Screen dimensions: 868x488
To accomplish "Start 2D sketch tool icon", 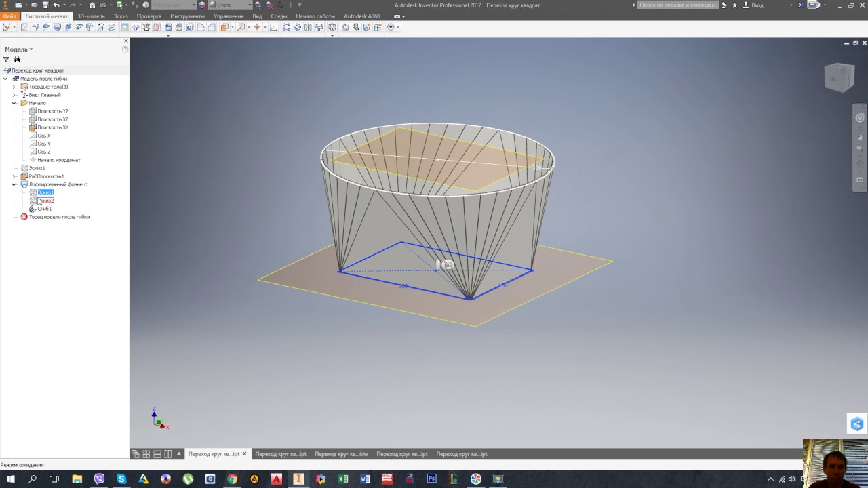I will [7, 27].
